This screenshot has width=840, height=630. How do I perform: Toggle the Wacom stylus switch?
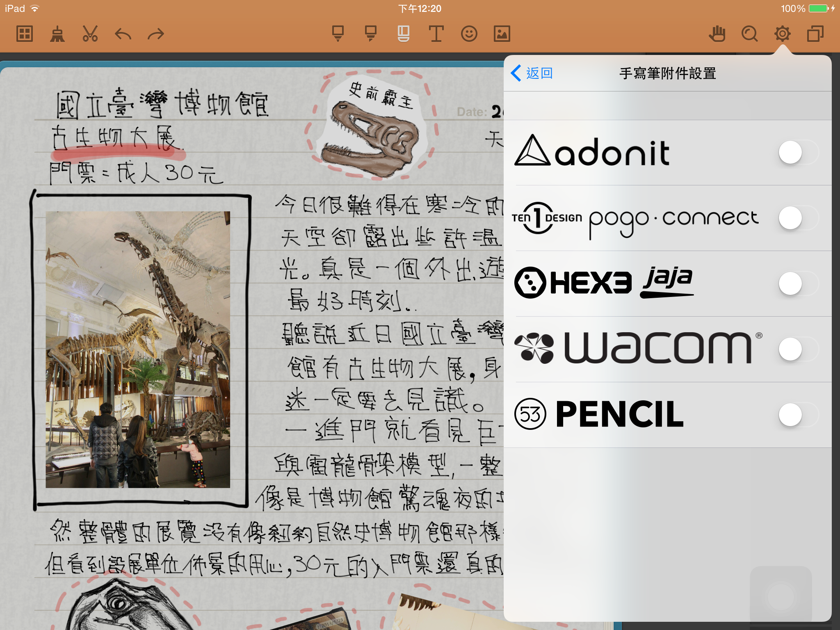coord(799,349)
